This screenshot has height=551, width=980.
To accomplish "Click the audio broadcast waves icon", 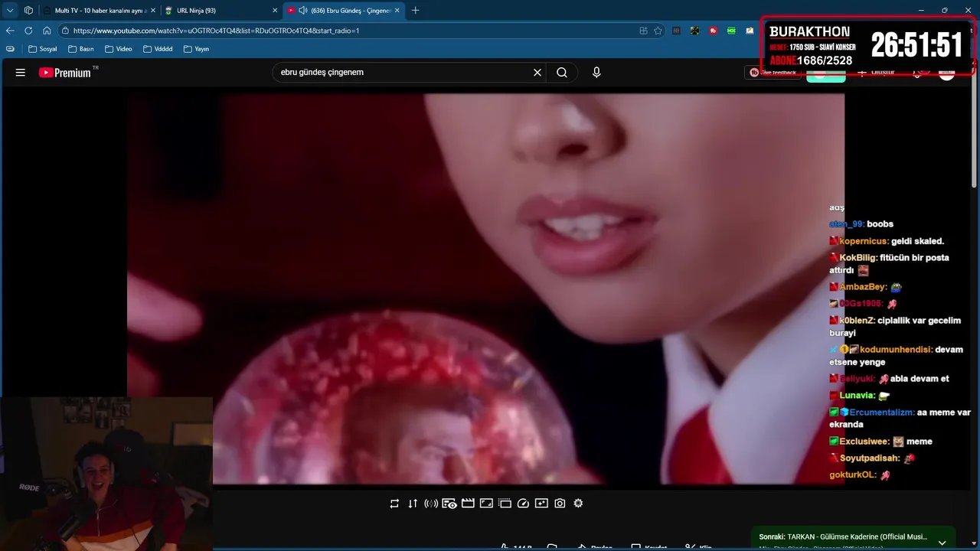I will tap(431, 504).
